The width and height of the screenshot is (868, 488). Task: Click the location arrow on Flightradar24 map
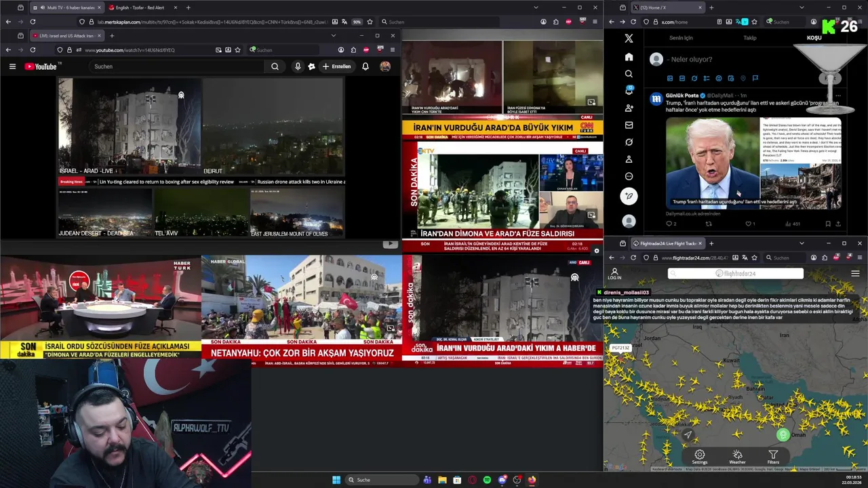[x=688, y=435]
